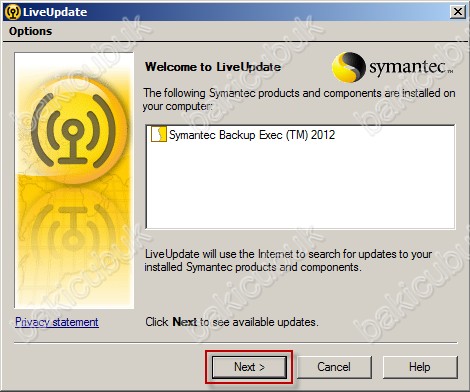Open Help for LiveUpdate
Image resolution: width=470 pixels, height=392 pixels.
click(x=420, y=367)
